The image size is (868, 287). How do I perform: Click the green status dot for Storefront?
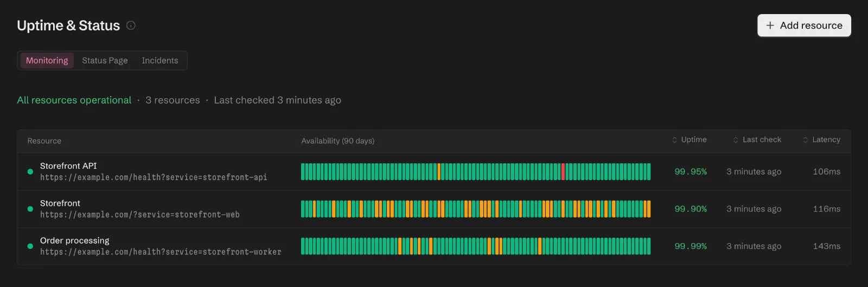tap(30, 209)
